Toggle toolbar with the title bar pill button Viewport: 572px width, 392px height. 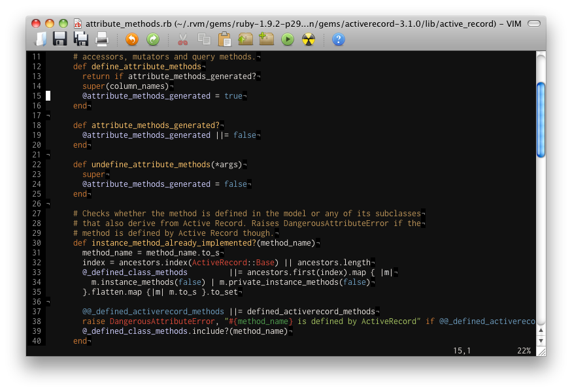point(533,24)
